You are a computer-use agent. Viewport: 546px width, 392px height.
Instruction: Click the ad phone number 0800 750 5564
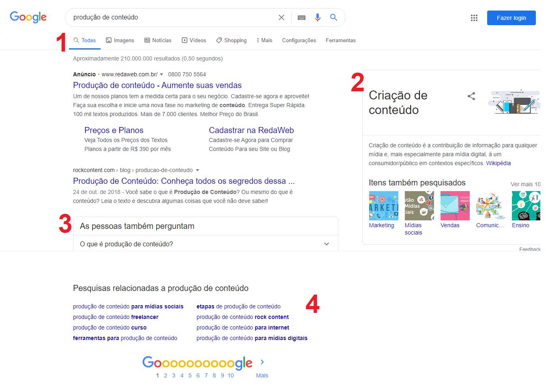(187, 74)
